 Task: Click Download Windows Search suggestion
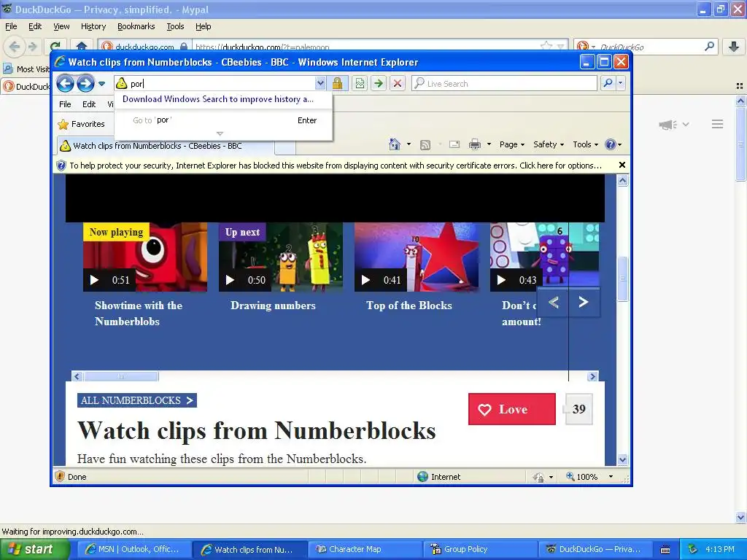[x=217, y=99]
